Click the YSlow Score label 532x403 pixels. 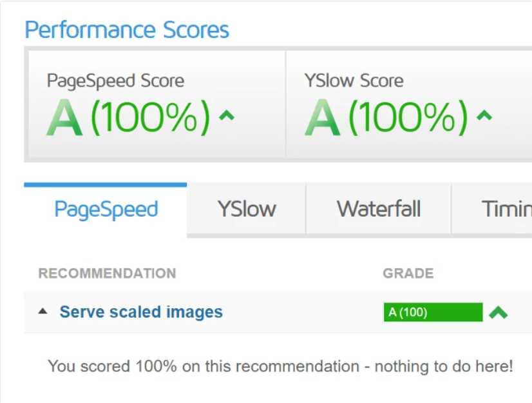[x=354, y=81]
